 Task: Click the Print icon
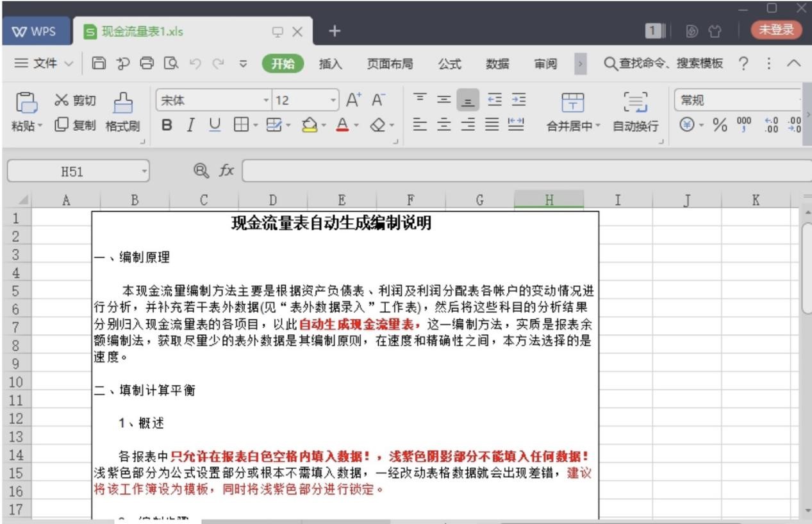[147, 64]
